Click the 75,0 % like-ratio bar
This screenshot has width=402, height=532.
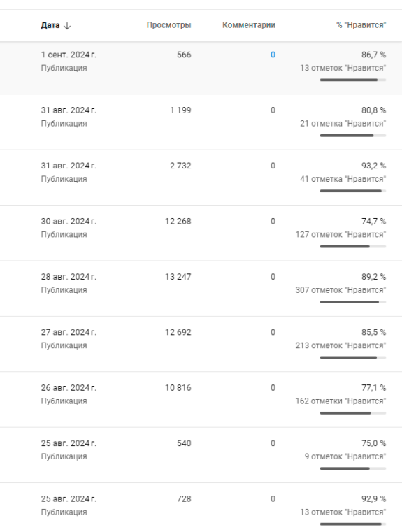(353, 468)
